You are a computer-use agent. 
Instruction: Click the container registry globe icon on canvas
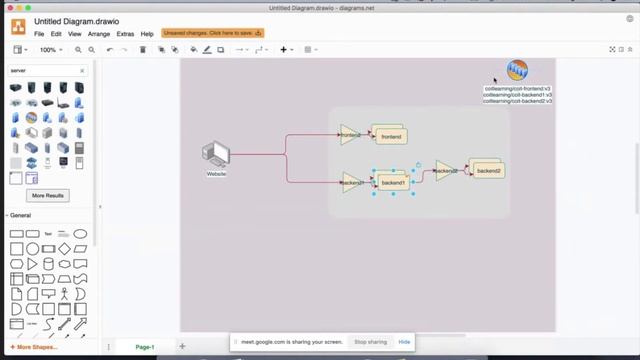coord(517,70)
